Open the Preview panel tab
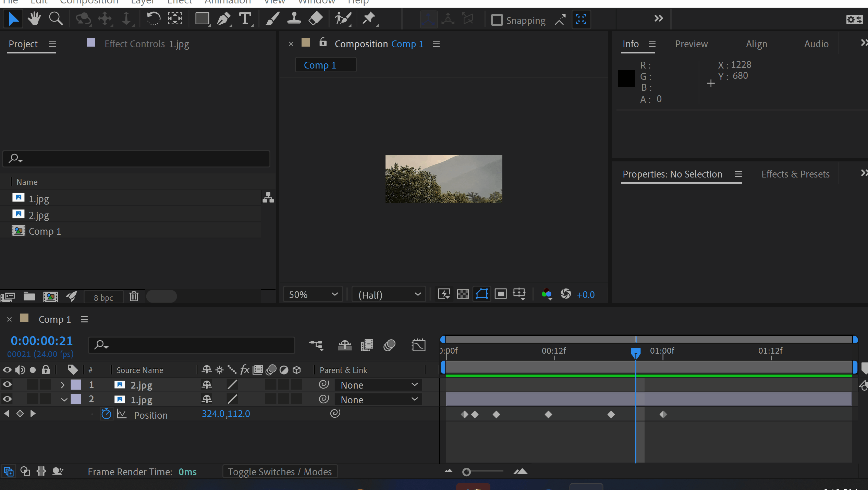Viewport: 868px width, 490px height. [691, 44]
